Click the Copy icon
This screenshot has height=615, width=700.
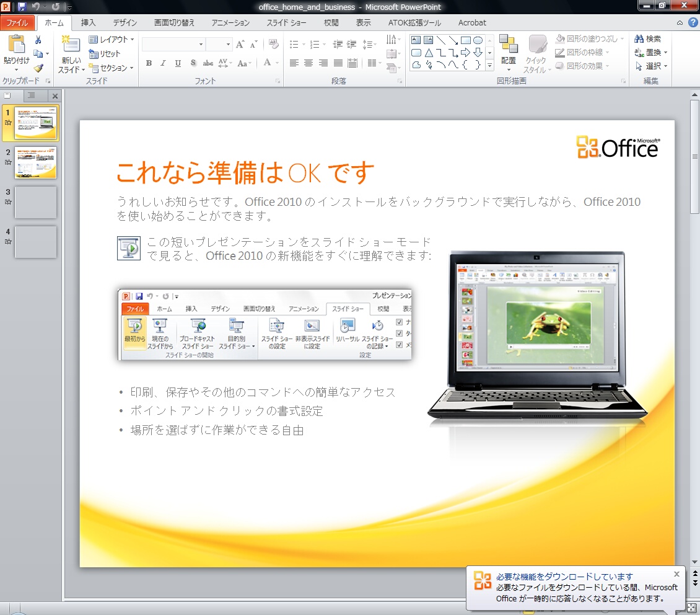coord(38,53)
